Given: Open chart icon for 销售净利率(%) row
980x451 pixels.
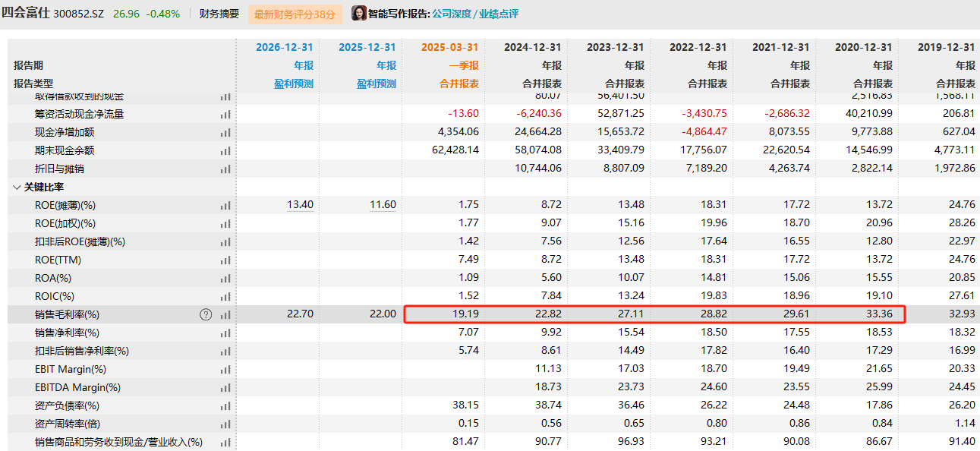Looking at the screenshot, I should [x=225, y=333].
